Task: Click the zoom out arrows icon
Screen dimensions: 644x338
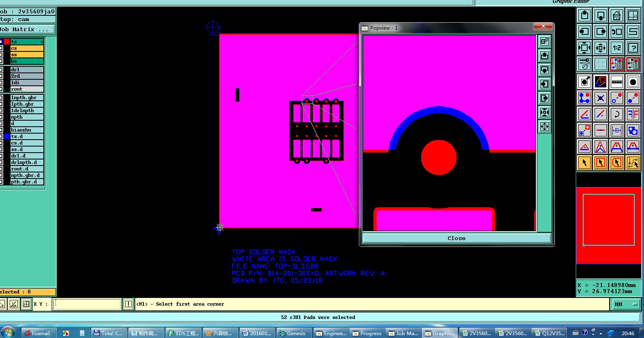Action: tap(601, 48)
